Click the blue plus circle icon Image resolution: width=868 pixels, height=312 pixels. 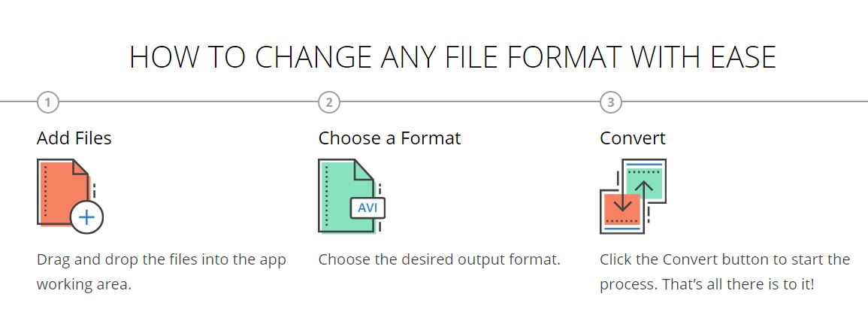point(87,217)
